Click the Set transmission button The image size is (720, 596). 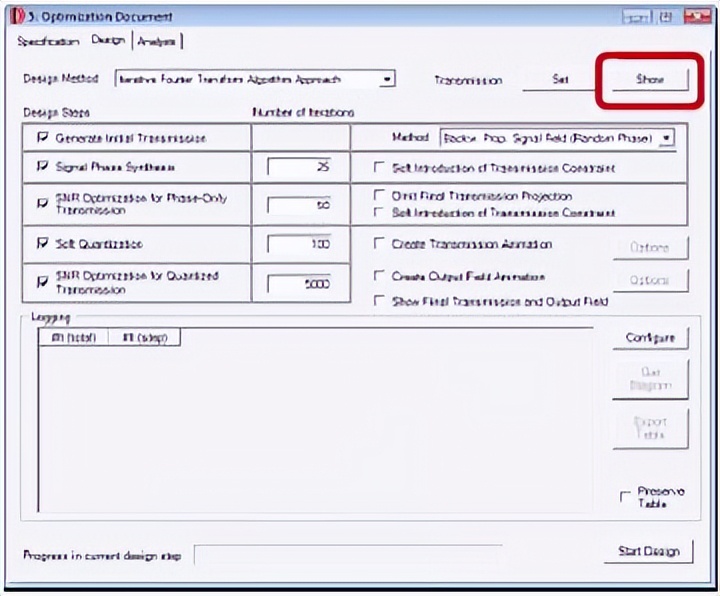pos(560,79)
